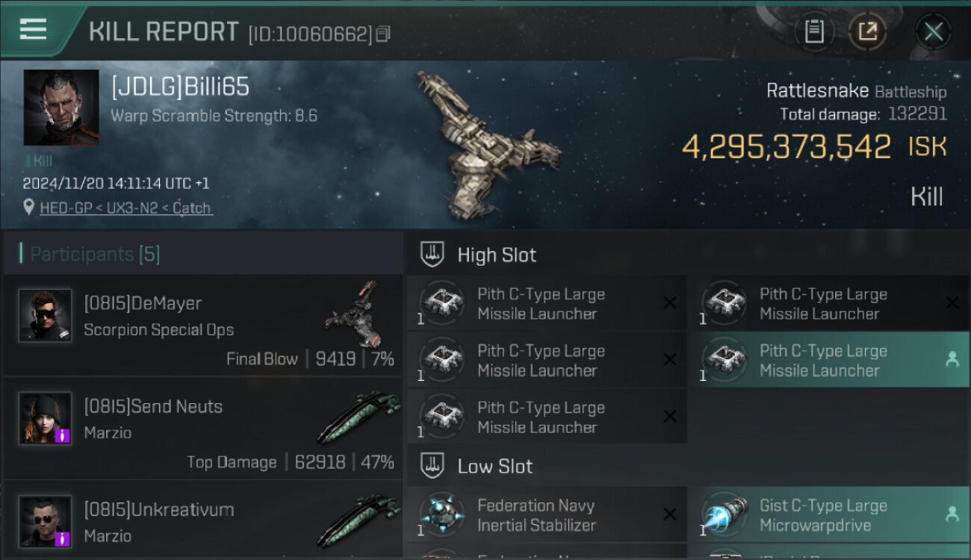Click DeMayer's Scorpion Special Ops ship icon
971x560 pixels.
pyautogui.click(x=353, y=314)
